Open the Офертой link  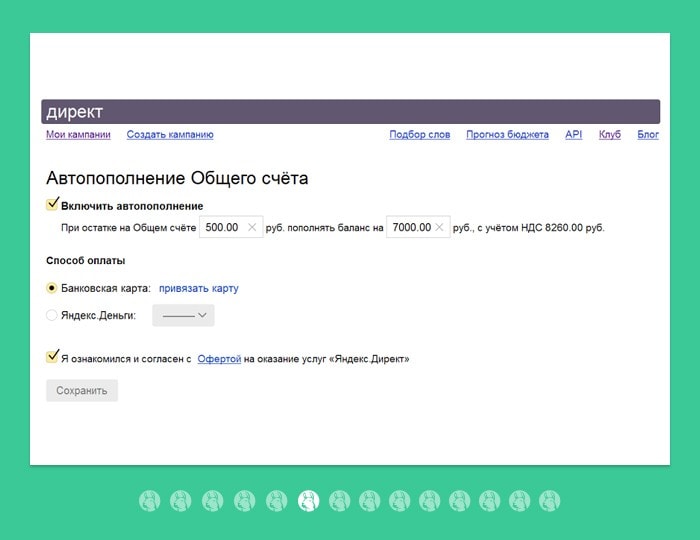click(x=219, y=359)
